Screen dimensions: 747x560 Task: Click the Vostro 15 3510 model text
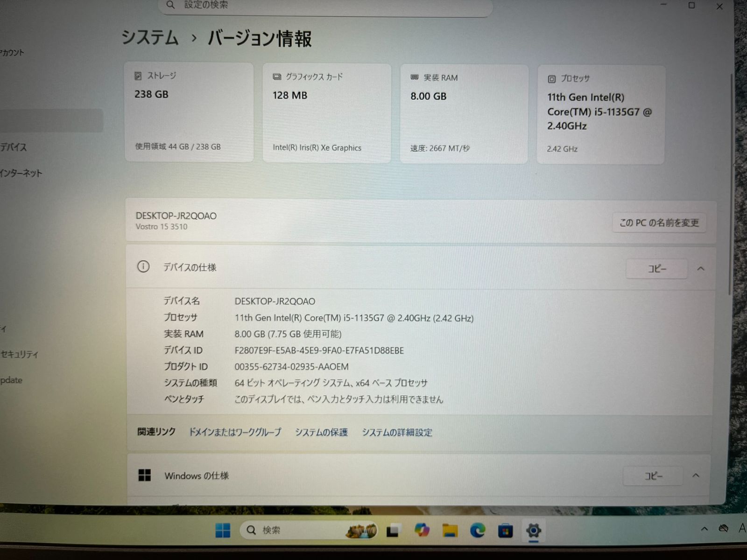coord(162,227)
